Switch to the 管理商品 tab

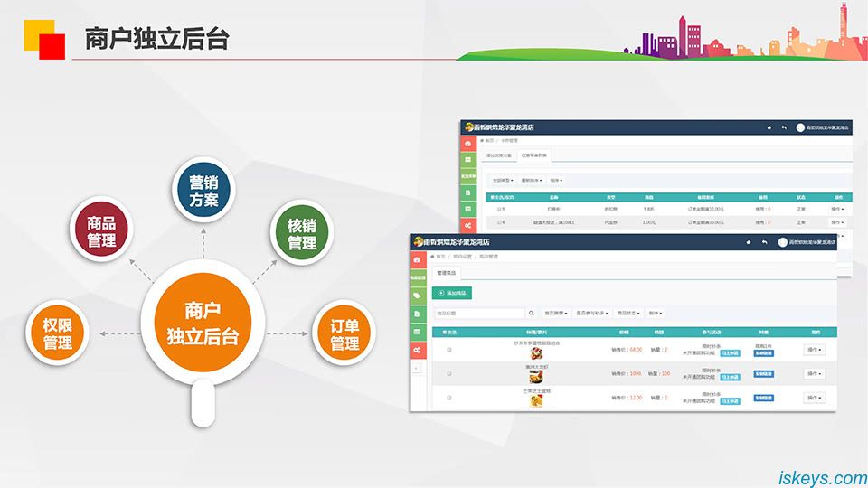point(448,272)
